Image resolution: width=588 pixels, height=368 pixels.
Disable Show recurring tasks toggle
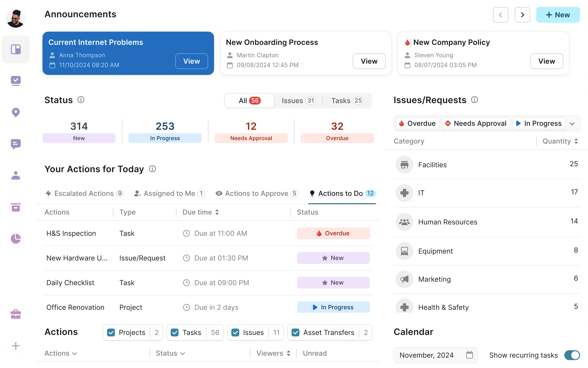tap(572, 355)
